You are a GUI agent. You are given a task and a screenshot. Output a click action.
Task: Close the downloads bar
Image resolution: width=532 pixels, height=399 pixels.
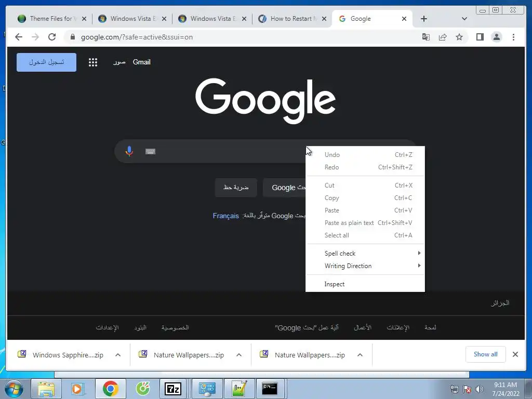pos(515,354)
